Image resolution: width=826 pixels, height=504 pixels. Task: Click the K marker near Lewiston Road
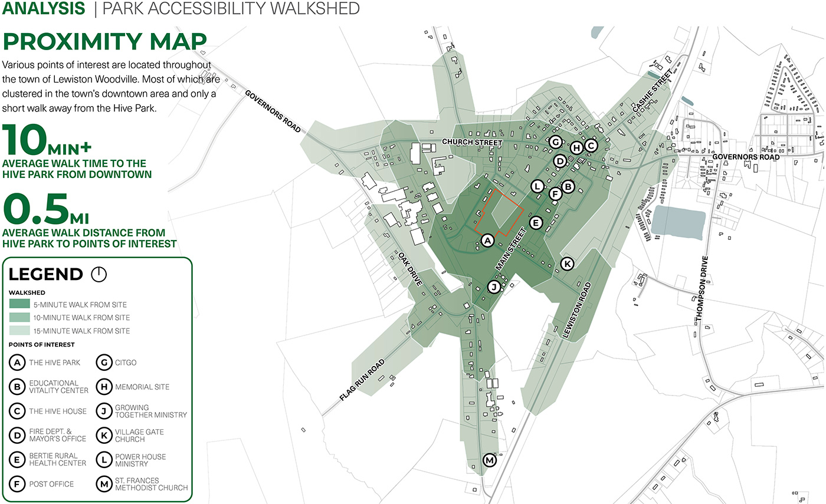pyautogui.click(x=567, y=263)
